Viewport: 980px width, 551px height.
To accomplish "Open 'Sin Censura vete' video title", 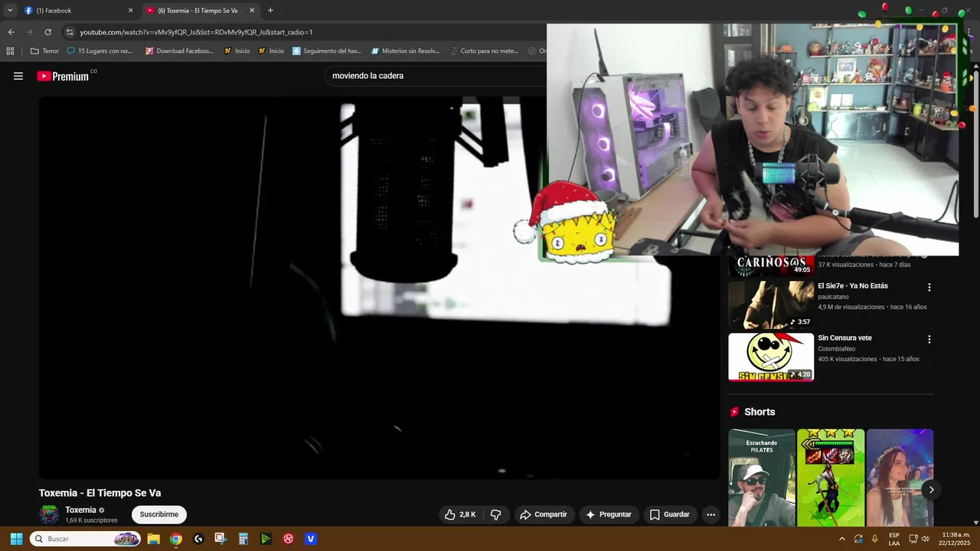I will [x=844, y=338].
